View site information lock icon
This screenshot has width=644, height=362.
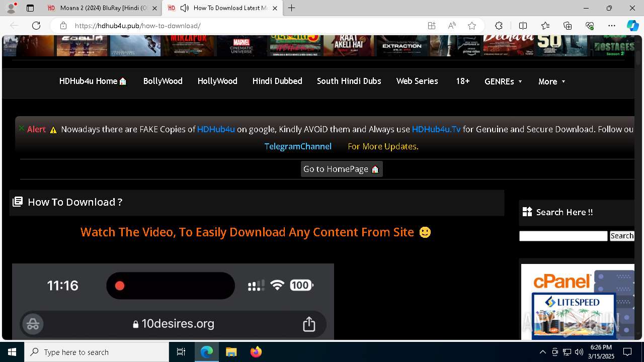tap(63, 26)
